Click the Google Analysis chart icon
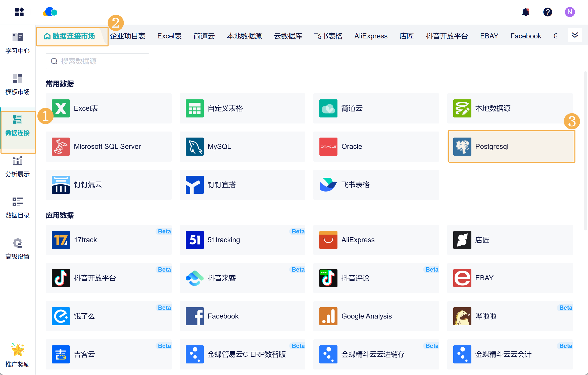The height and width of the screenshot is (375, 588). [328, 316]
